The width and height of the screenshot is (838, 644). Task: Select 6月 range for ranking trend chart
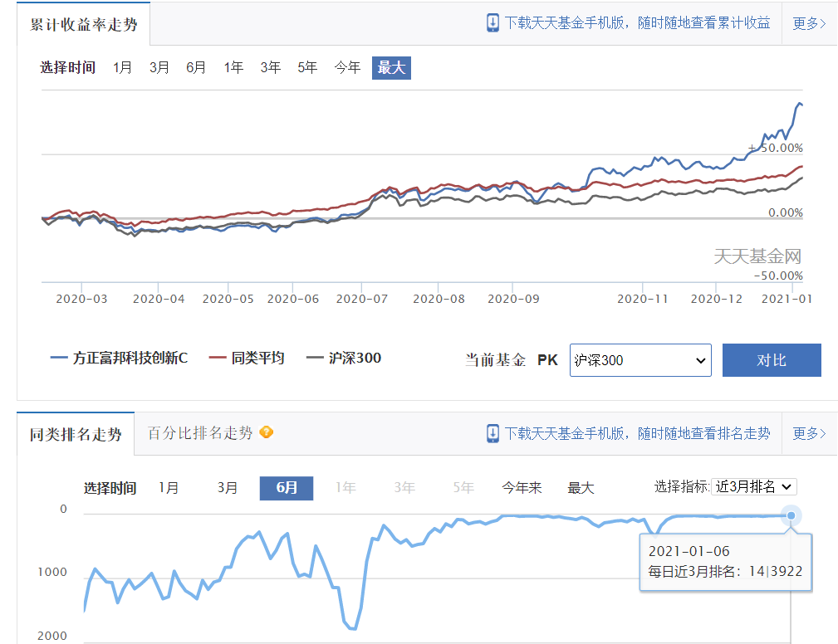(x=287, y=488)
